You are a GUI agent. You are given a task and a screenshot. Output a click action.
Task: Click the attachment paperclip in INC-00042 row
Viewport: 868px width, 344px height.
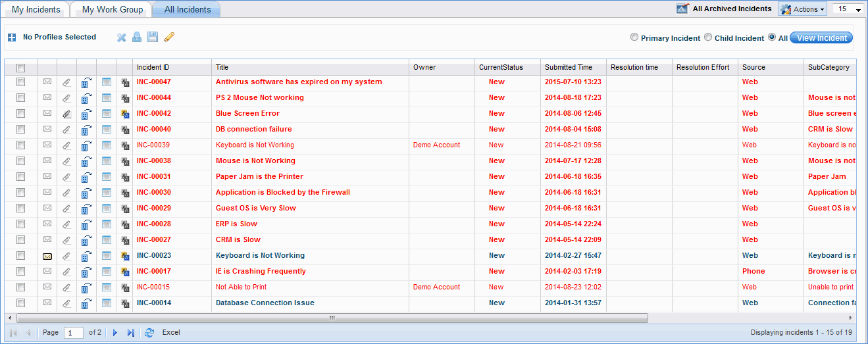pos(66,113)
